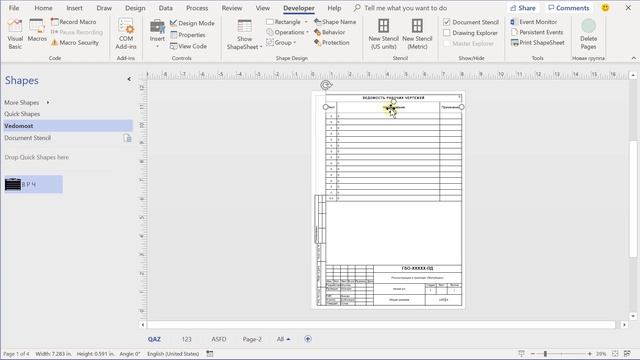Viewport: 640px width, 360px height.
Task: Toggle Design Mode
Action: pyautogui.click(x=192, y=23)
